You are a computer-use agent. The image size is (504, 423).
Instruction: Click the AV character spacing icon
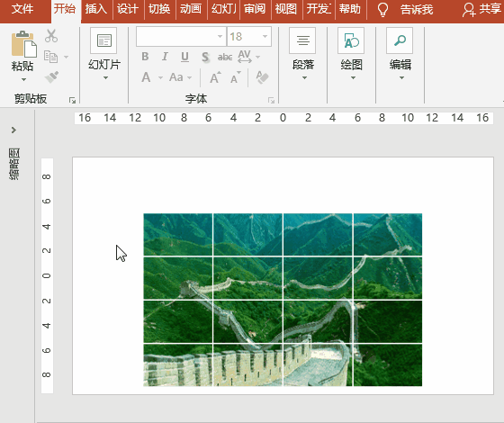[x=245, y=57]
